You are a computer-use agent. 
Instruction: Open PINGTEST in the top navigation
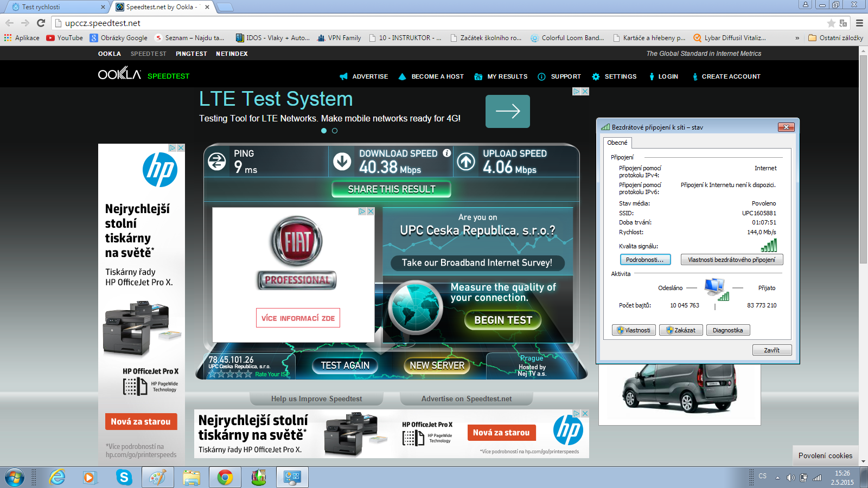pyautogui.click(x=192, y=54)
